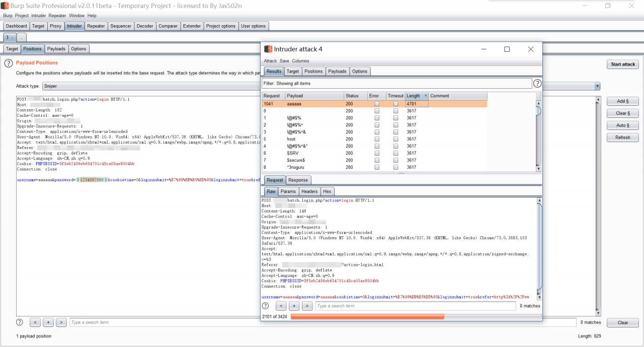Open the Columns menu in attack window

coord(300,61)
